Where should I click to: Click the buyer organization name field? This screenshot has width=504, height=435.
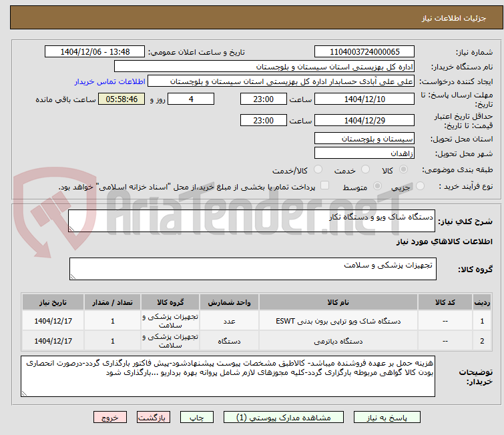(x=264, y=67)
